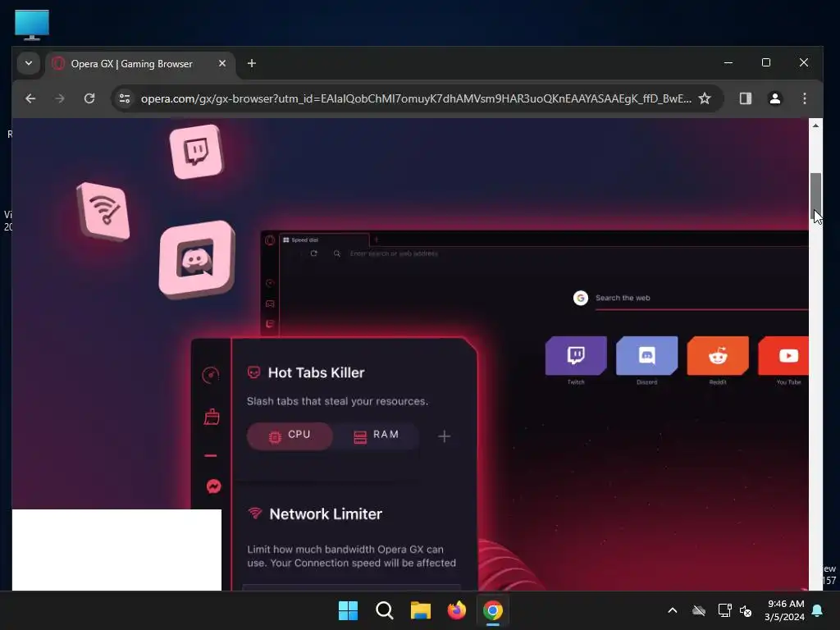
Task: Click the floating network limiter Wi-Fi cube
Action: click(103, 212)
